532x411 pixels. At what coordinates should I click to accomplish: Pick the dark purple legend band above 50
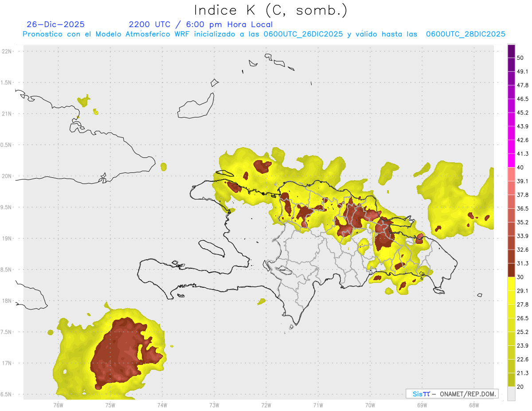tap(511, 51)
